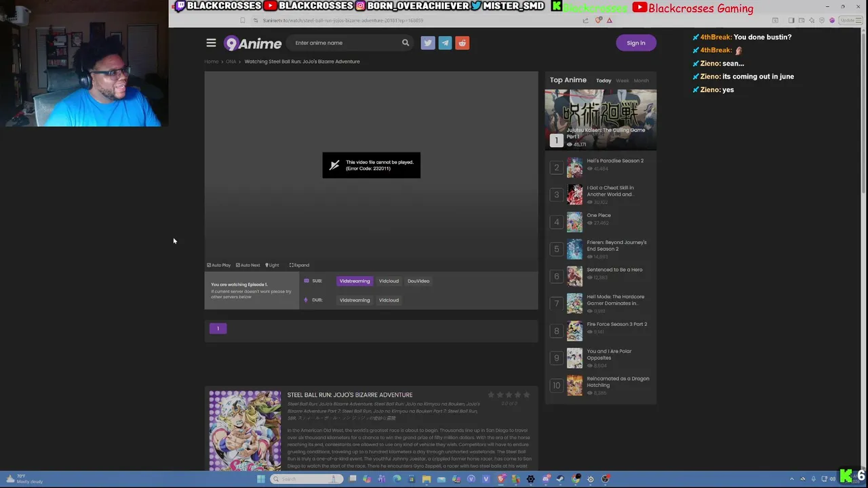Open I Got a Cheat Skill entry
Viewport: 868px width, 488px height.
pyautogui.click(x=610, y=191)
